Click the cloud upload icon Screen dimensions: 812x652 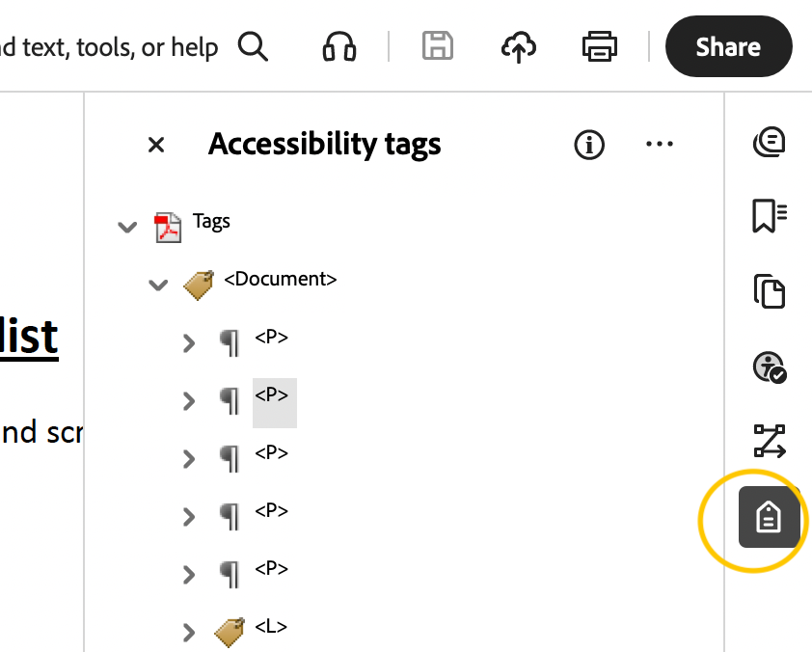[518, 46]
